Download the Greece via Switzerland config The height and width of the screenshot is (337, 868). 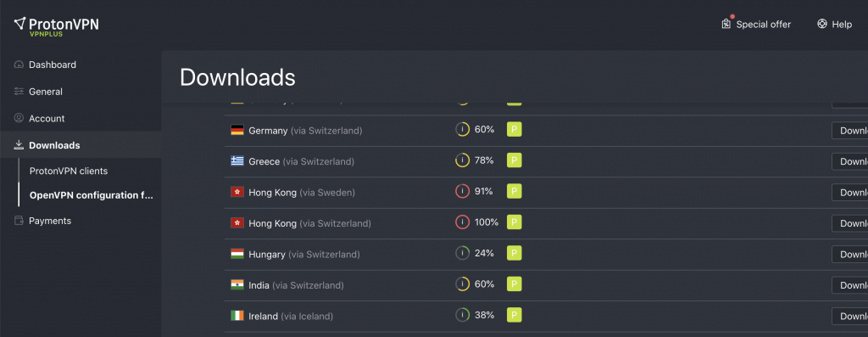coord(849,161)
